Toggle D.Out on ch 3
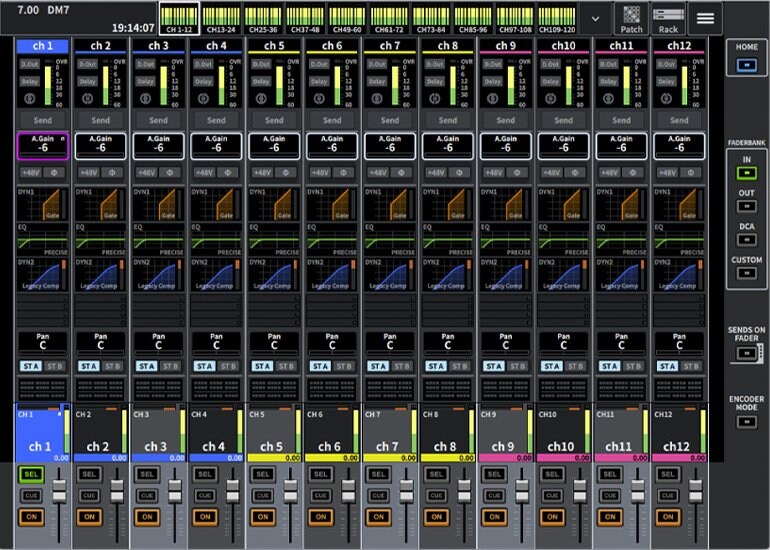This screenshot has width=770, height=550. click(x=145, y=64)
